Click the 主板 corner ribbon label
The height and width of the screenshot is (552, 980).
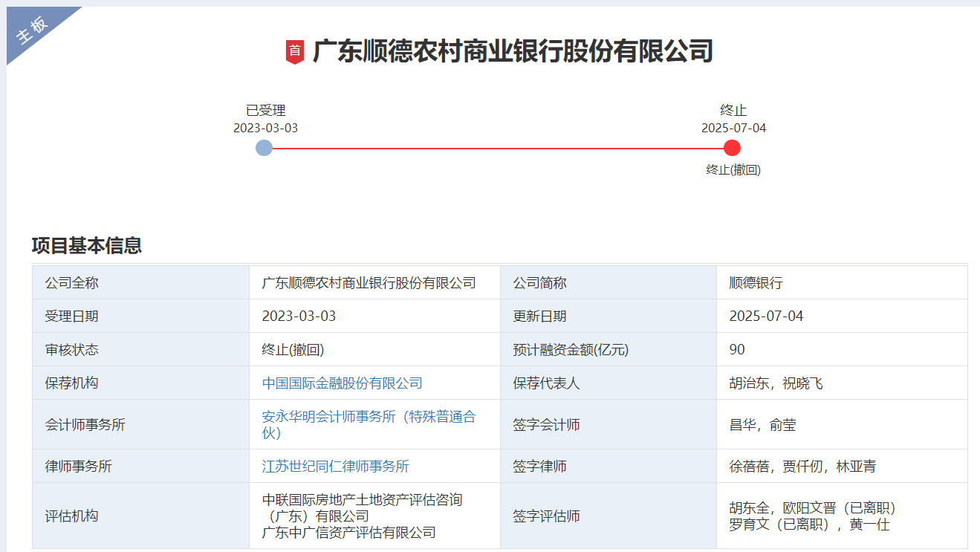[x=33, y=29]
